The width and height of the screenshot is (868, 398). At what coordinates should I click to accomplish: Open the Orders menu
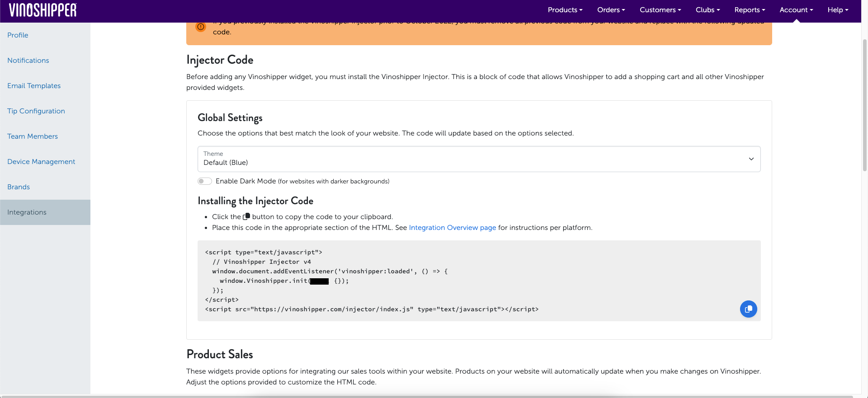(611, 10)
